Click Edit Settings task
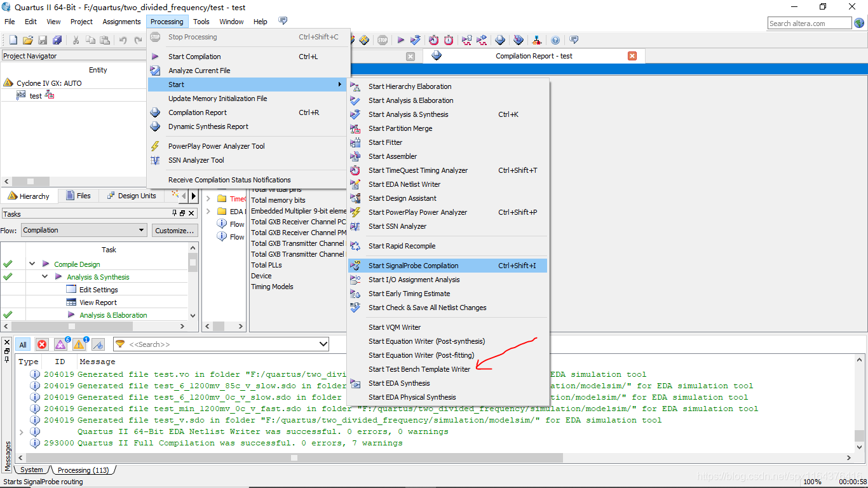The height and width of the screenshot is (488, 868). pos(98,290)
